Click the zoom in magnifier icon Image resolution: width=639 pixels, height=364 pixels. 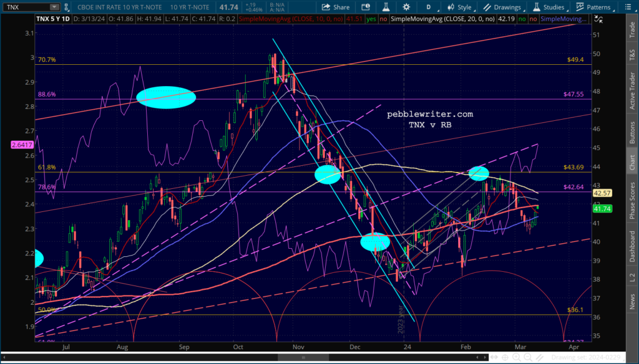click(516, 358)
